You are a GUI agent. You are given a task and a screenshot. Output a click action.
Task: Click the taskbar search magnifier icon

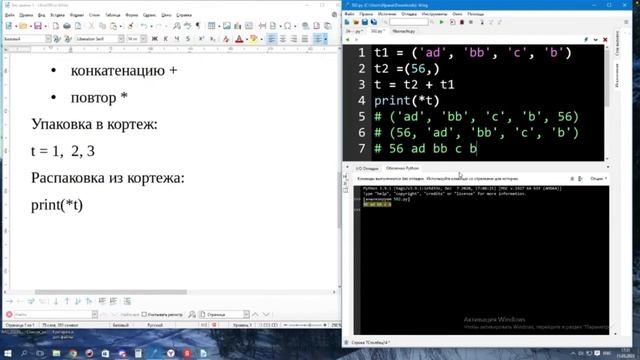pyautogui.click(x=24, y=353)
